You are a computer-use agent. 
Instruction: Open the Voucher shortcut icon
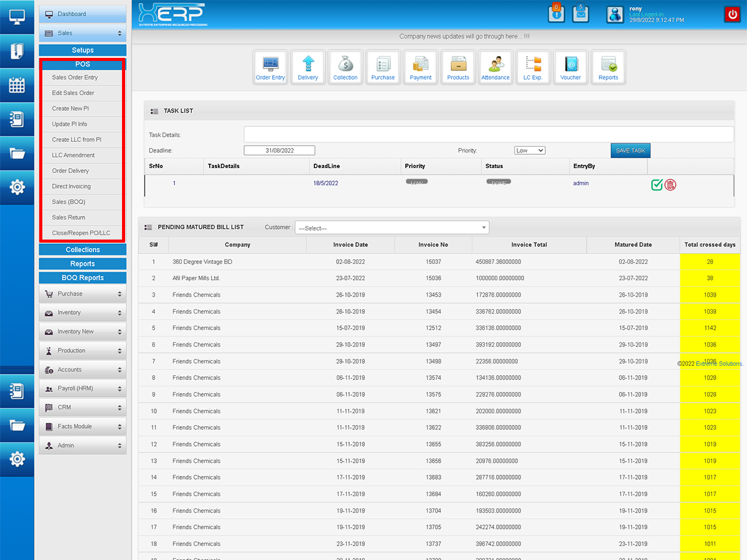coord(570,67)
